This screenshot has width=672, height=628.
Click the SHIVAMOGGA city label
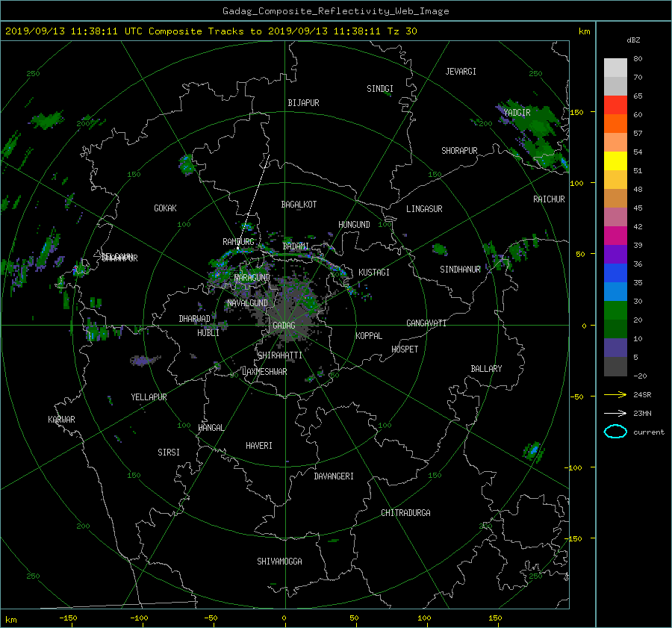point(279,561)
